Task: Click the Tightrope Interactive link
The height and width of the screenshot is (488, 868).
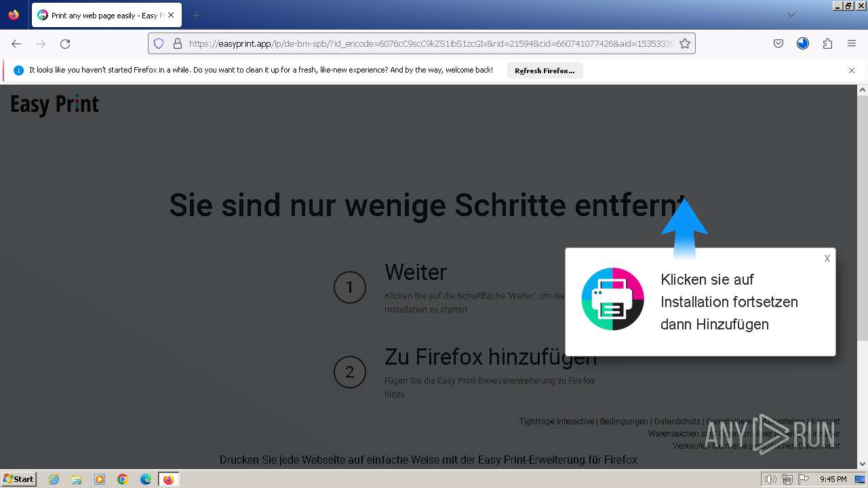Action: tap(556, 422)
